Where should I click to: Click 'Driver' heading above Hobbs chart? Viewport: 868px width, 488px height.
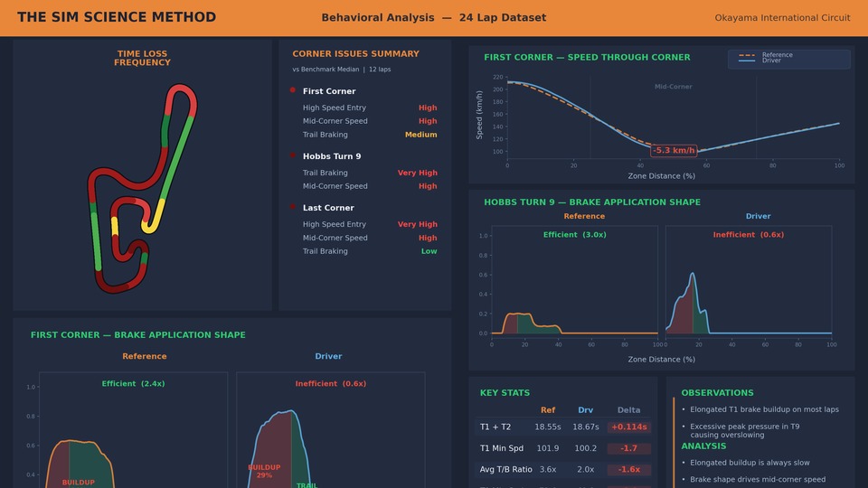758,216
